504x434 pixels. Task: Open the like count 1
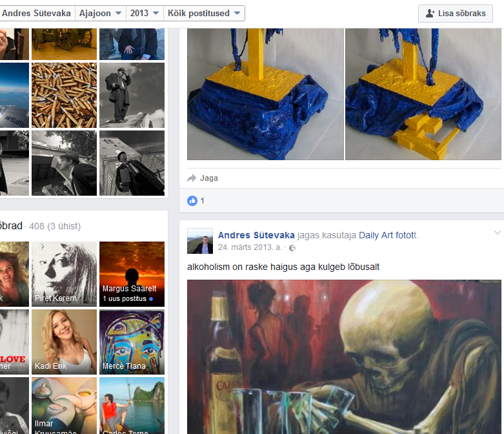(x=202, y=201)
